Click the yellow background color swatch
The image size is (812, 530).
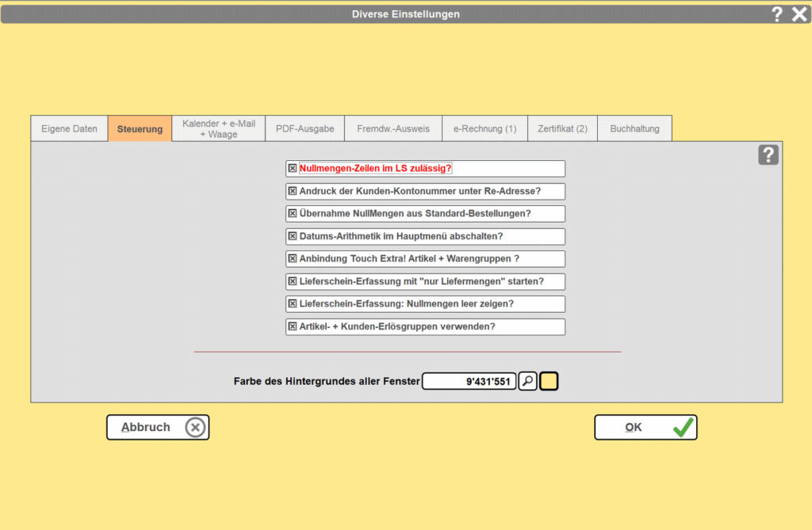[x=549, y=382]
